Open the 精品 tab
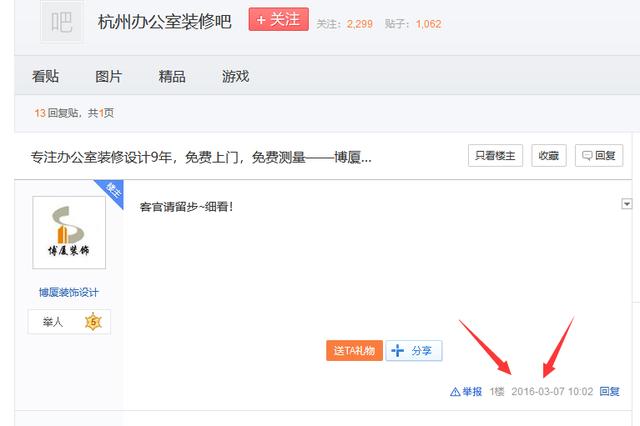Viewport: 640px width, 426px height. tap(172, 77)
